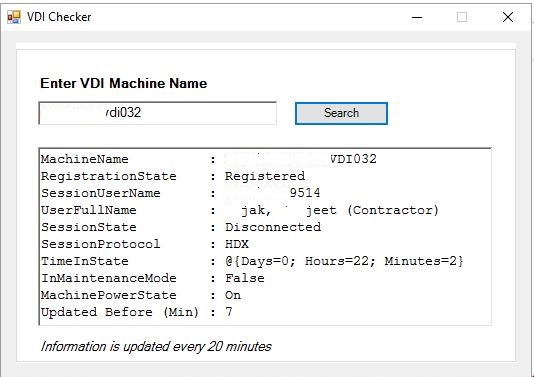Select the '7' updated-before minutes value

point(229,312)
